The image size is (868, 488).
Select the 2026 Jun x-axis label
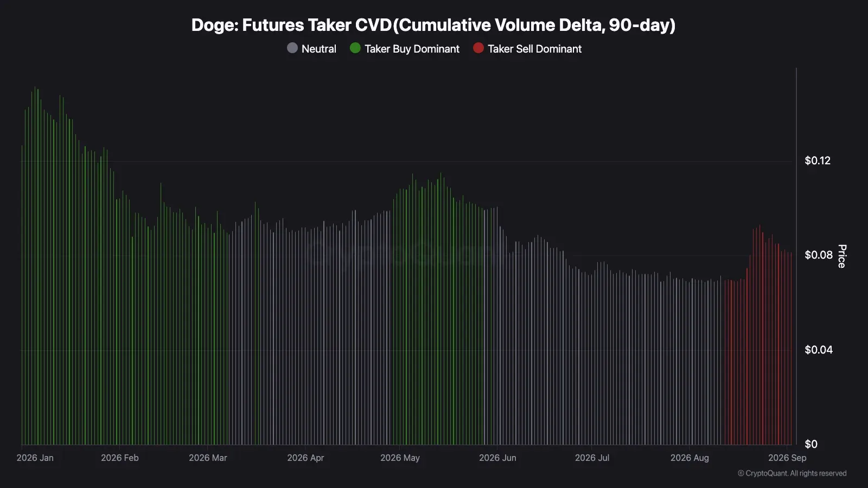(x=497, y=458)
